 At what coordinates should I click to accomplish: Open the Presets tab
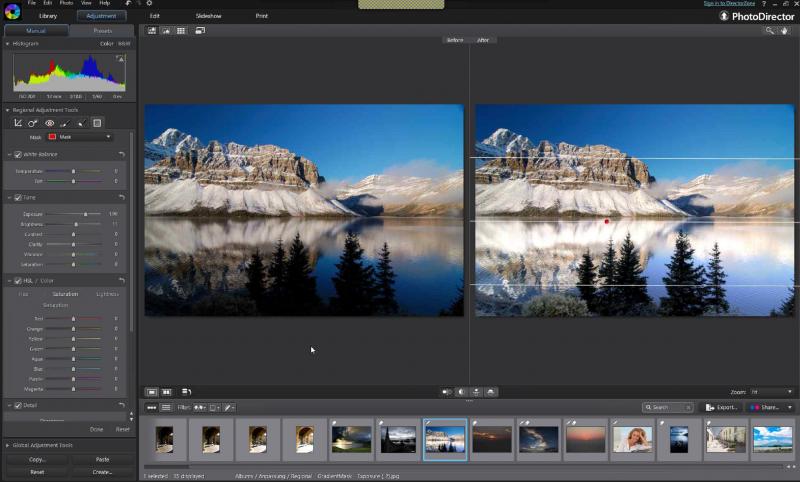(100, 31)
